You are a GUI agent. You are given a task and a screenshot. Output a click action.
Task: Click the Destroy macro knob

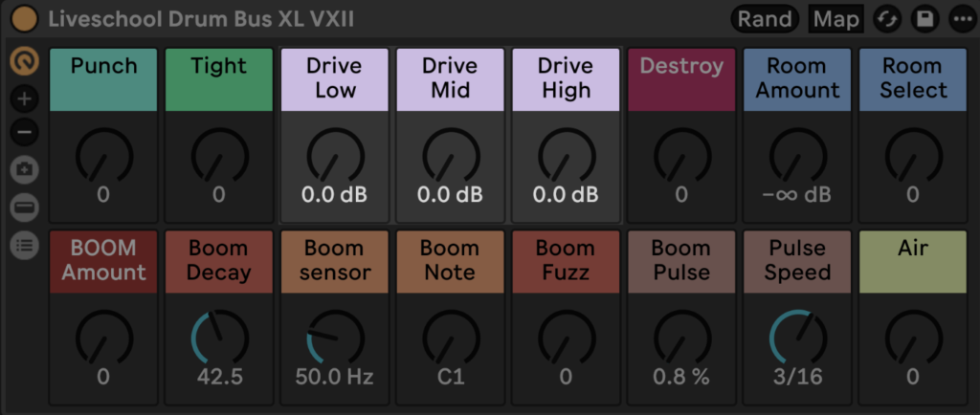(681, 156)
